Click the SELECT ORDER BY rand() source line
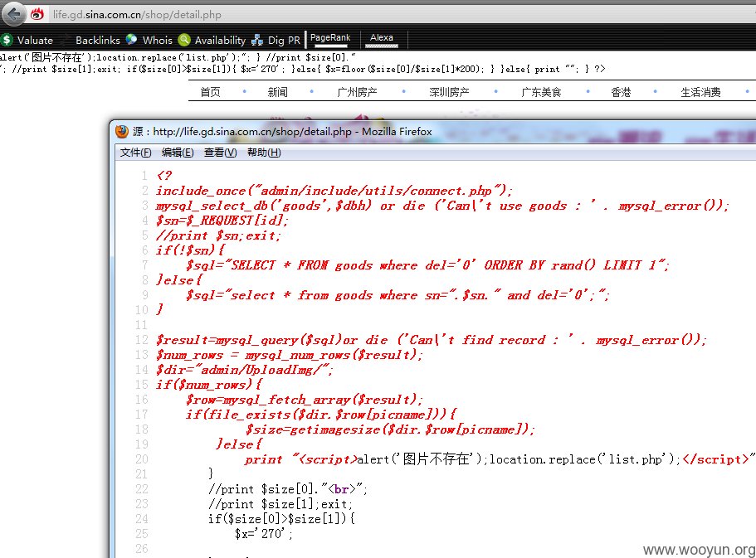This screenshot has height=558, width=756. click(x=427, y=265)
